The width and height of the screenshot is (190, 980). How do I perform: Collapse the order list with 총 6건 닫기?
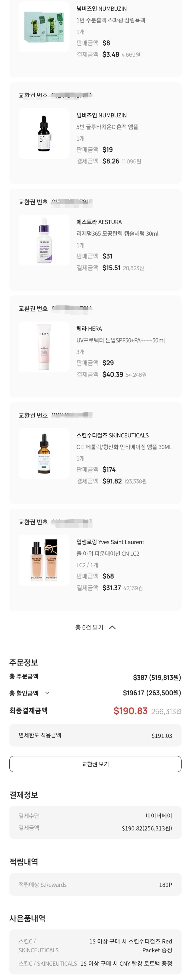95,627
